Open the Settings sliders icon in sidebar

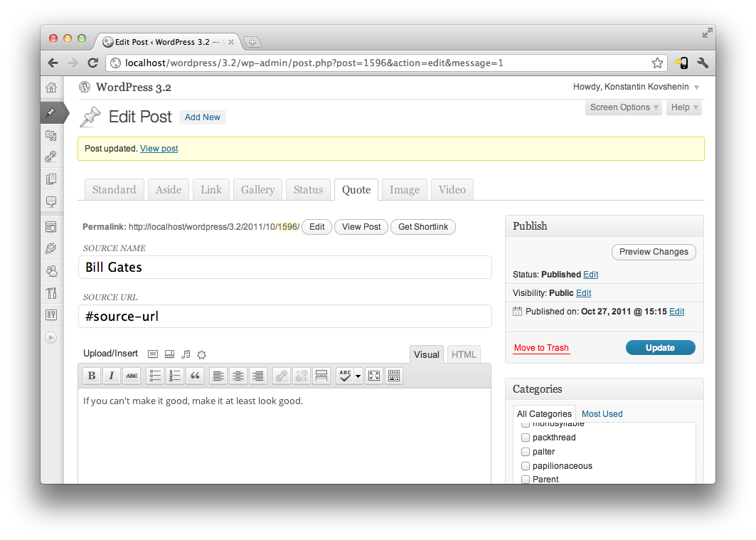51,315
